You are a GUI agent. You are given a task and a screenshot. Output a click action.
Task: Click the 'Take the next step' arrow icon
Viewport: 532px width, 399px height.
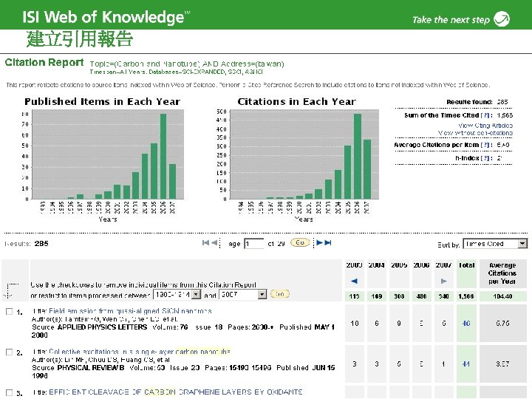tap(502, 18)
